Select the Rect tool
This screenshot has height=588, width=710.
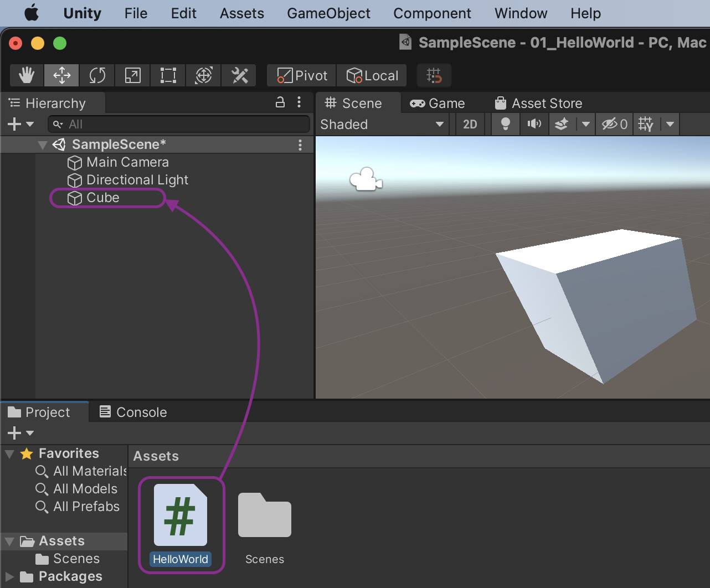168,75
